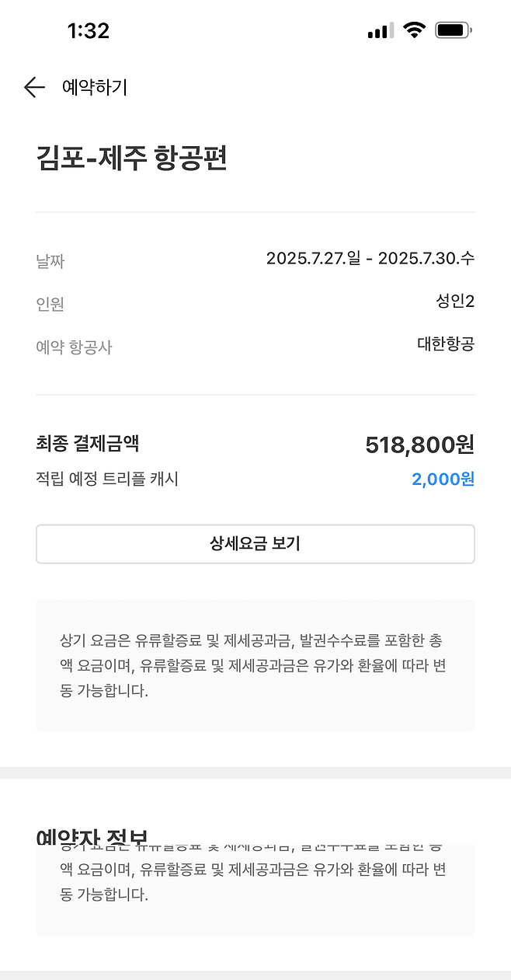
Task: Tap the battery indicator icon
Action: click(454, 30)
